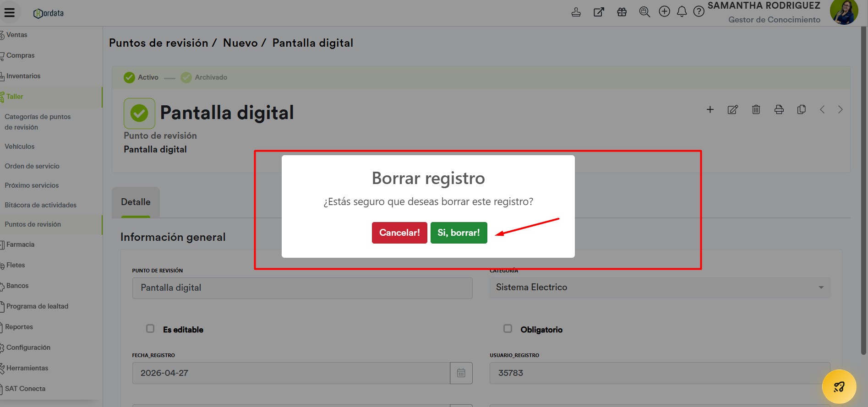
Task: Click the page vertical scrollbar
Action: point(864,190)
